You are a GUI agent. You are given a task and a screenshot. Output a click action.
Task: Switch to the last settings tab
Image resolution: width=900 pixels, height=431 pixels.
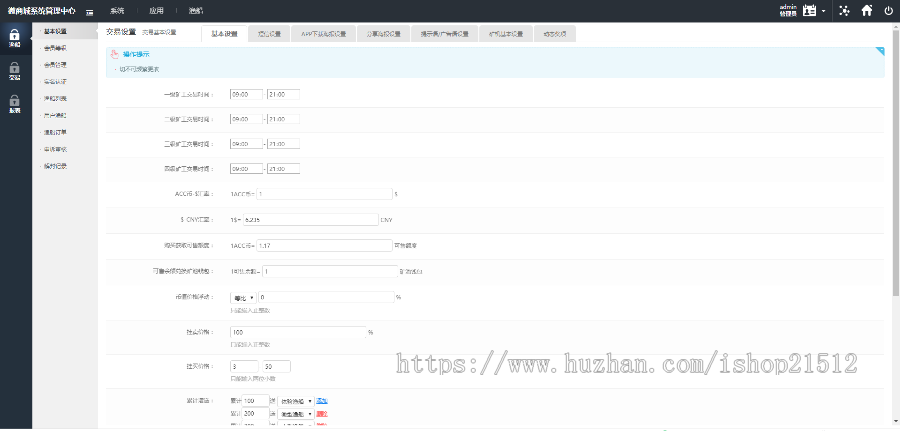(x=555, y=34)
